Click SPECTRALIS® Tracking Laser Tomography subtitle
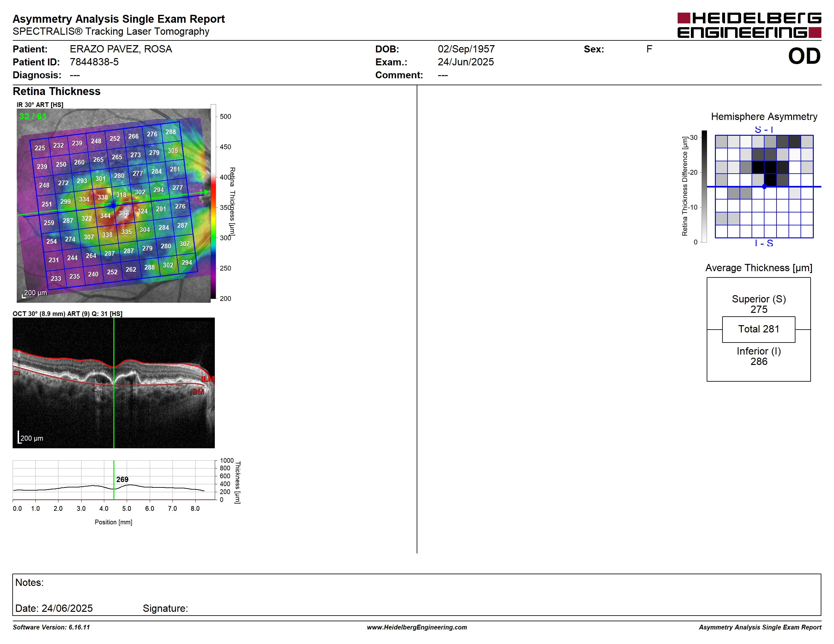The width and height of the screenshot is (834, 644). click(x=111, y=32)
